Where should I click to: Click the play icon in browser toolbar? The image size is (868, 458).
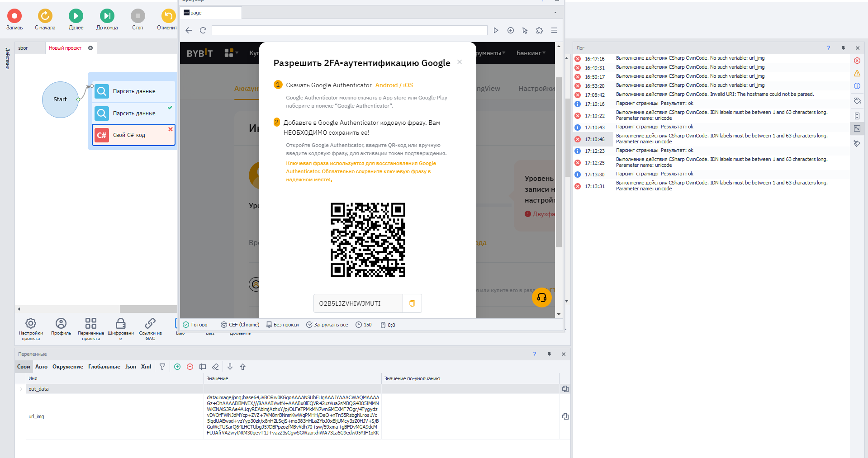(496, 30)
